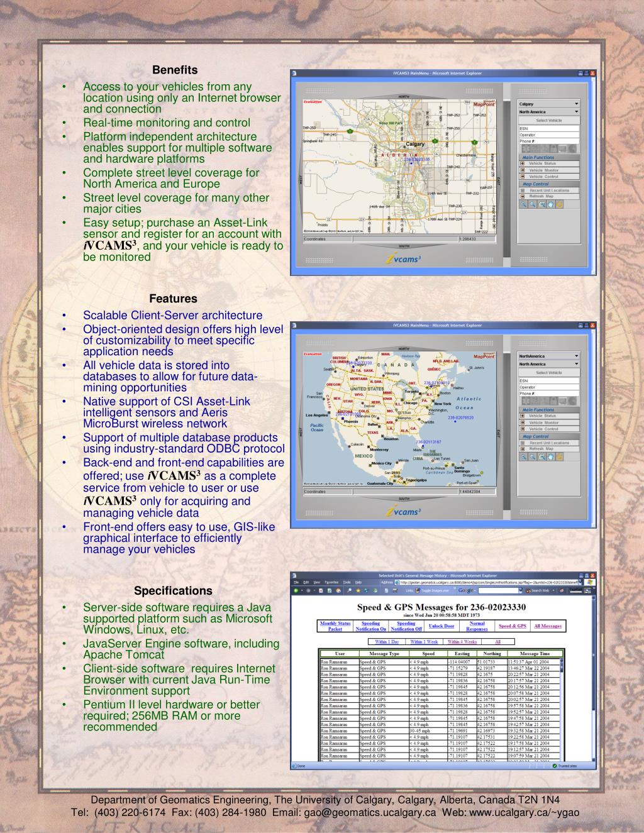Pan Calgary map using NORTH arrow
Screen dimensions: 644x833
click(x=403, y=97)
